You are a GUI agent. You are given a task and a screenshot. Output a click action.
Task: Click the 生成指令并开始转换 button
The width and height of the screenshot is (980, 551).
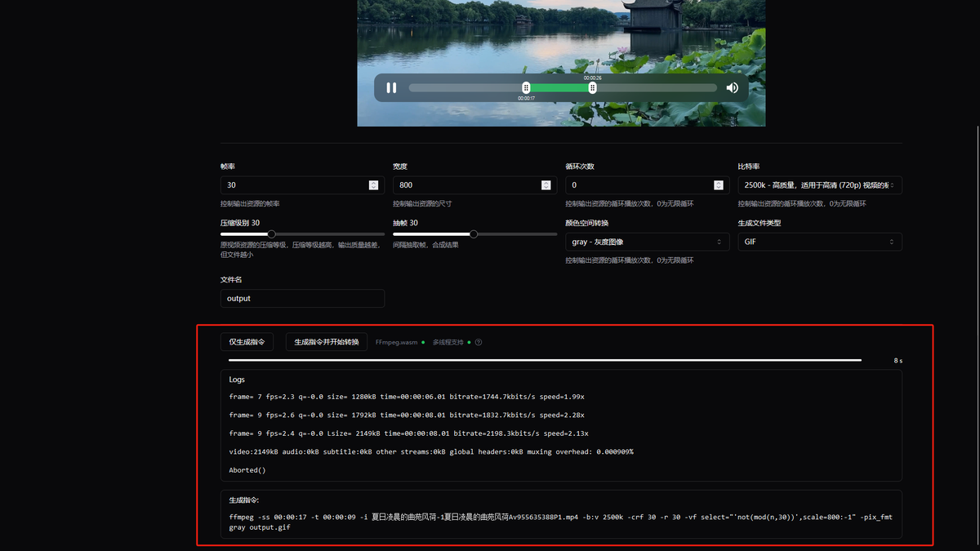(327, 342)
